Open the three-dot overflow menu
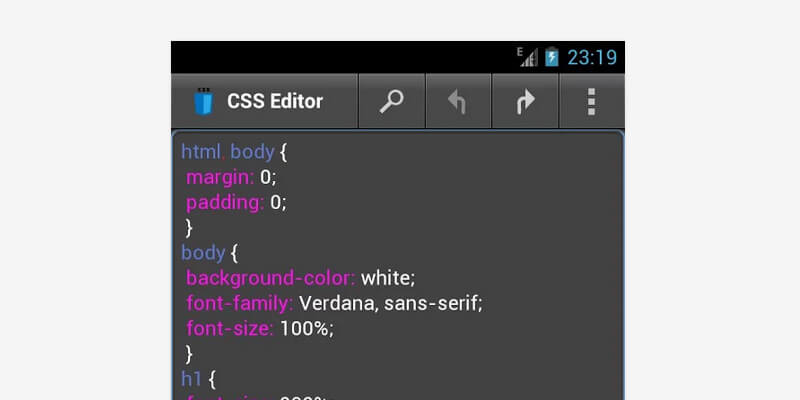Image resolution: width=800 pixels, height=400 pixels. tap(591, 101)
